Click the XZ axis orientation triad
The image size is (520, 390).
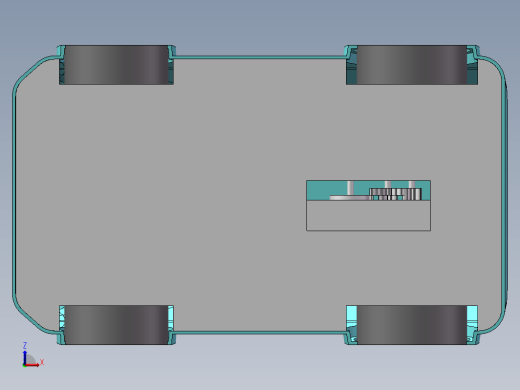click(33, 355)
